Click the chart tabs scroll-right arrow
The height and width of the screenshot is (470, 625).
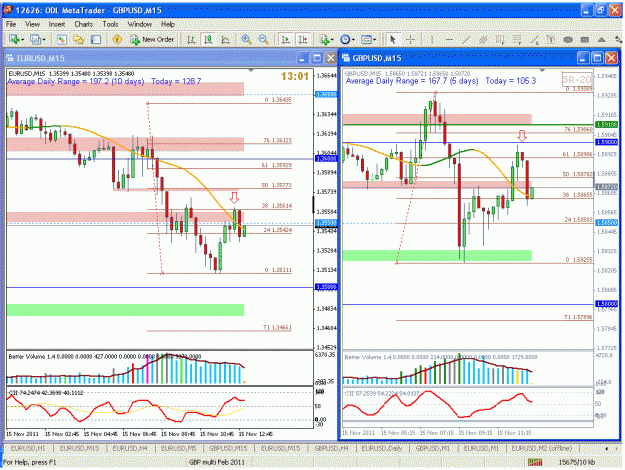click(x=618, y=448)
